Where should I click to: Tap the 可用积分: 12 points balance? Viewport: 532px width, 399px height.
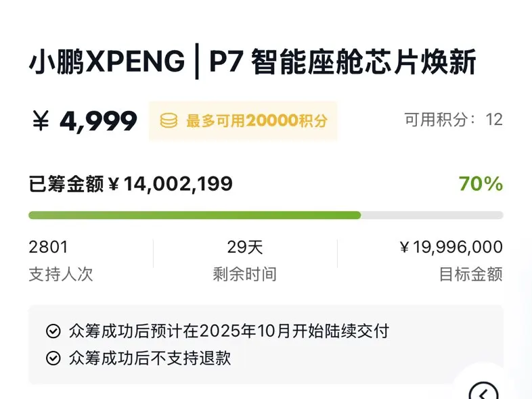click(453, 120)
